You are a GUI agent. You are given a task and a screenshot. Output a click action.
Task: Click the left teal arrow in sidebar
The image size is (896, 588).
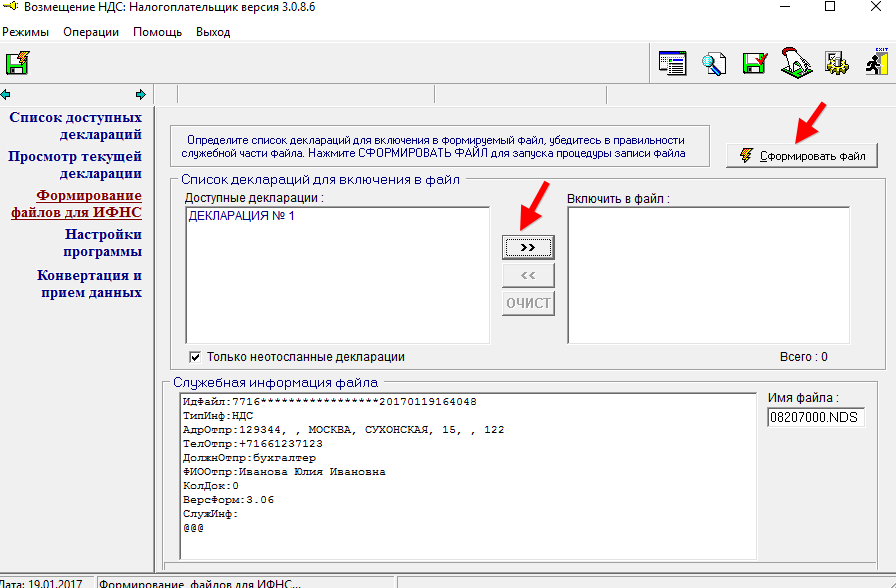tap(6, 95)
